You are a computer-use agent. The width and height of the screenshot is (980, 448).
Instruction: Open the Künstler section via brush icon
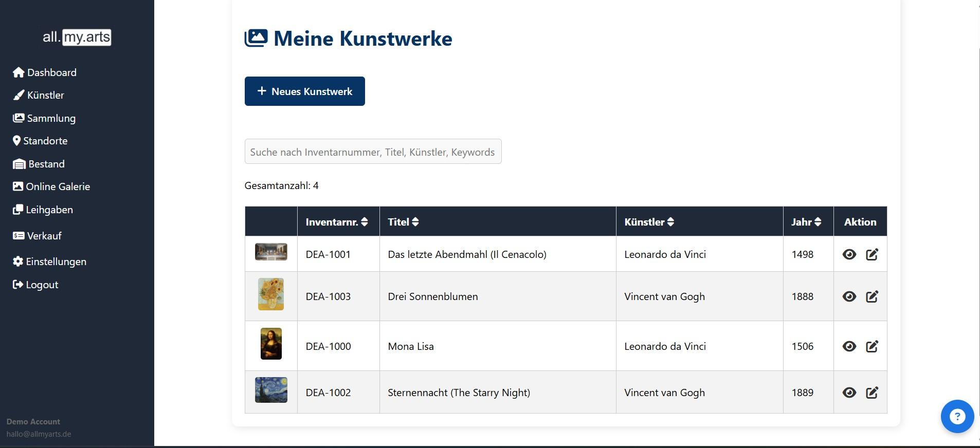pos(18,95)
